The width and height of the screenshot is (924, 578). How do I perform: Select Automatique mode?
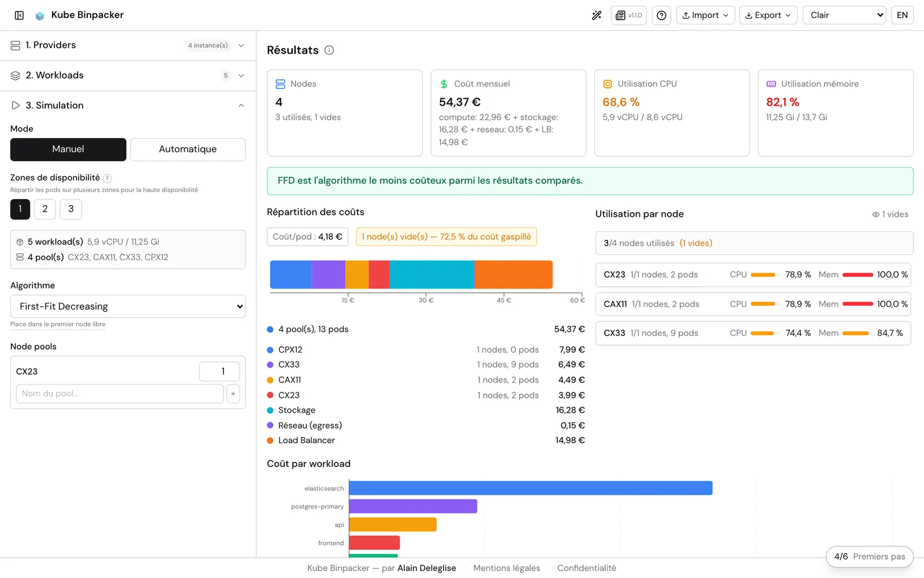pyautogui.click(x=188, y=149)
